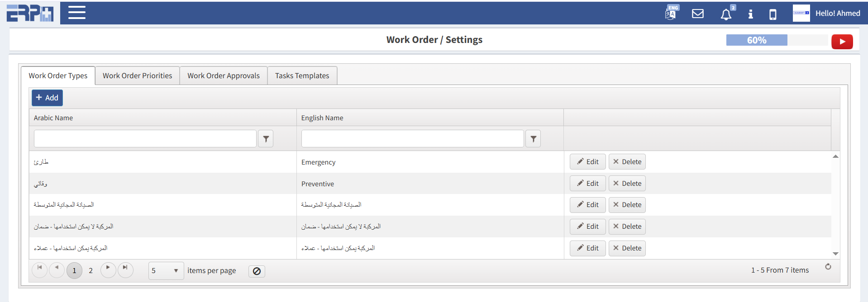Clear filters with the circle-slash button

(257, 271)
